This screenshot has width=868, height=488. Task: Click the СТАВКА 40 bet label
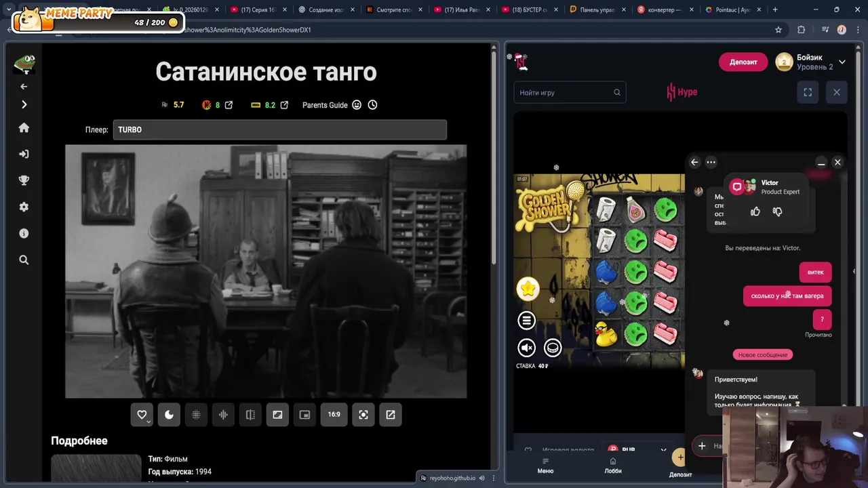(532, 366)
